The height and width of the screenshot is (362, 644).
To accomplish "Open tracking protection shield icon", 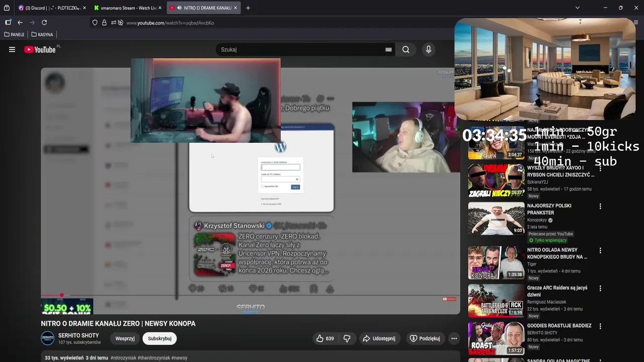I will (95, 23).
